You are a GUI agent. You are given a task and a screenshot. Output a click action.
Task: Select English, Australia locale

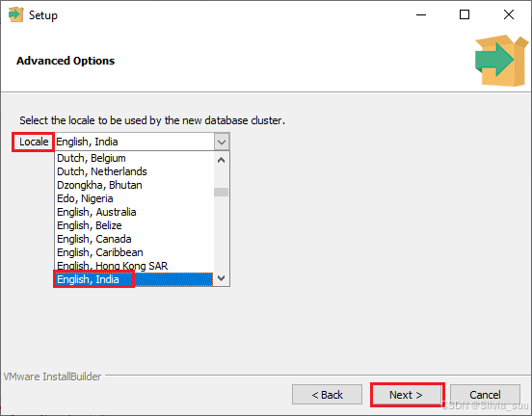pyautogui.click(x=134, y=212)
